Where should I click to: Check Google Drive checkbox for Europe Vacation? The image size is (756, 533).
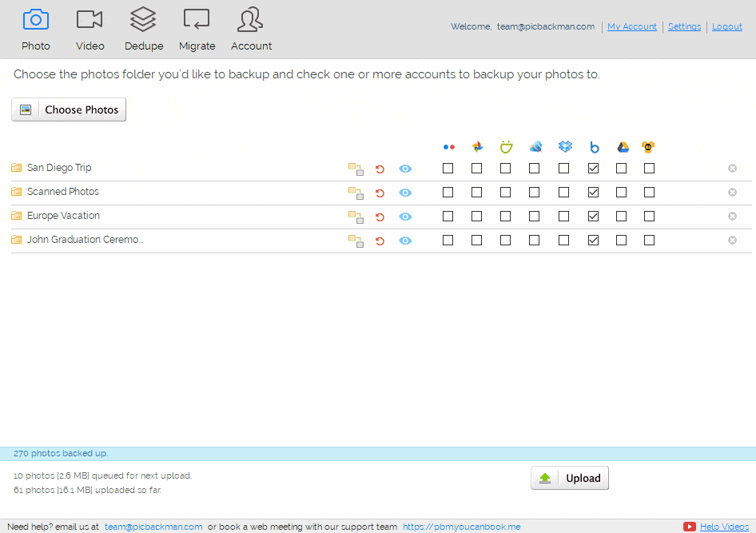click(x=622, y=217)
